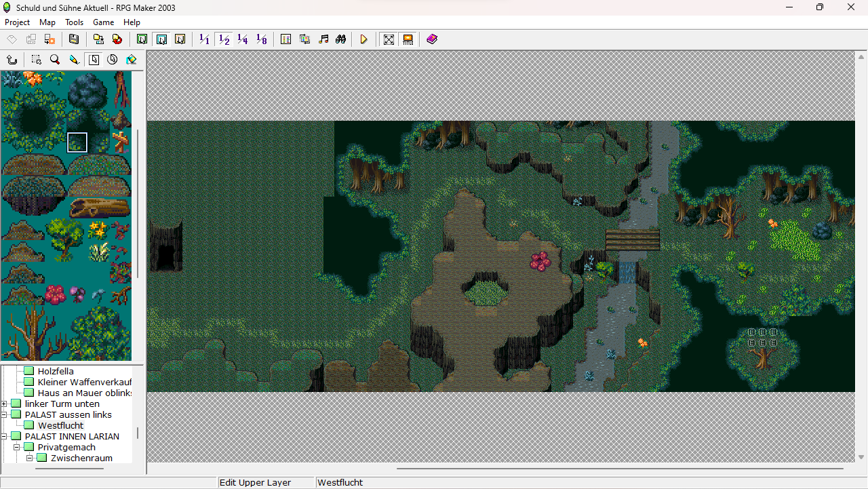The height and width of the screenshot is (489, 868).
Task: Click the map view's horizontal scrollbar thumb
Action: point(620,468)
